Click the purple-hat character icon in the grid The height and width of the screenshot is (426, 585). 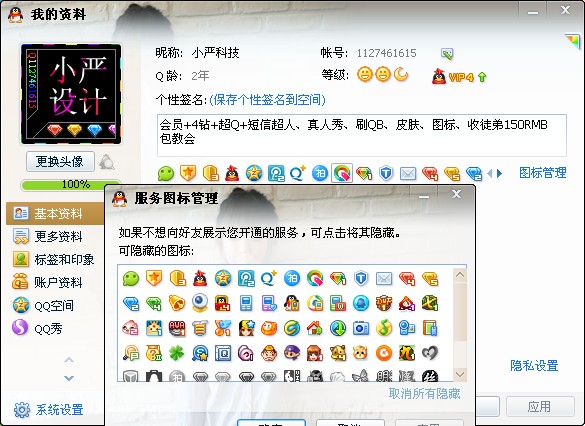coord(292,353)
